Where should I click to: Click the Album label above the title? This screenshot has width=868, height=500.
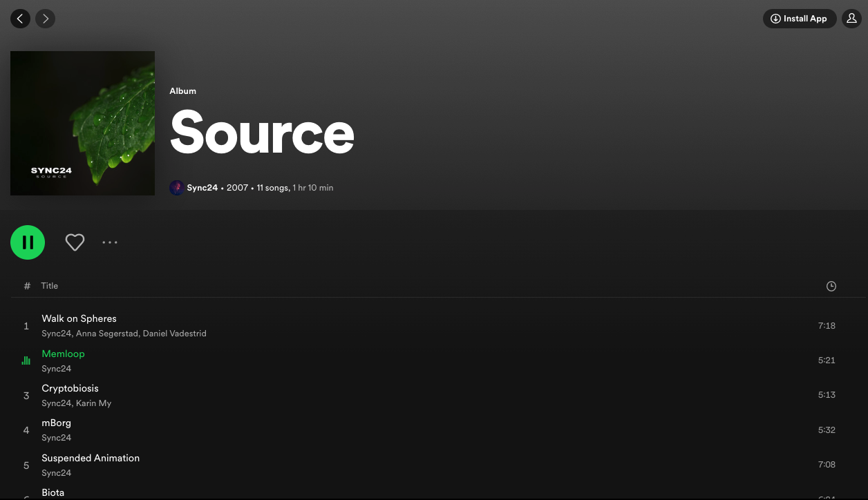(x=183, y=91)
